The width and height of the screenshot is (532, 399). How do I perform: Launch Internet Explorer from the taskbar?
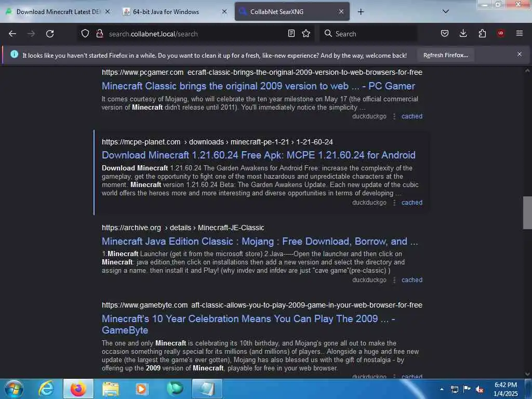tap(46, 389)
